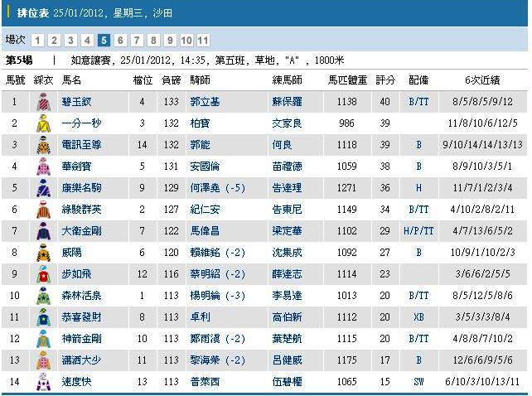The image size is (532, 396).
Task: Click the silk icon beside 恭喜發財
Action: click(x=43, y=317)
